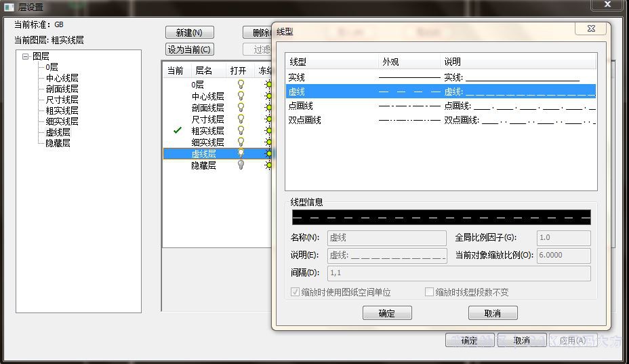This screenshot has width=629, height=364.
Task: Click the freeze sun icon for 剖面线层
Action: pyautogui.click(x=268, y=108)
